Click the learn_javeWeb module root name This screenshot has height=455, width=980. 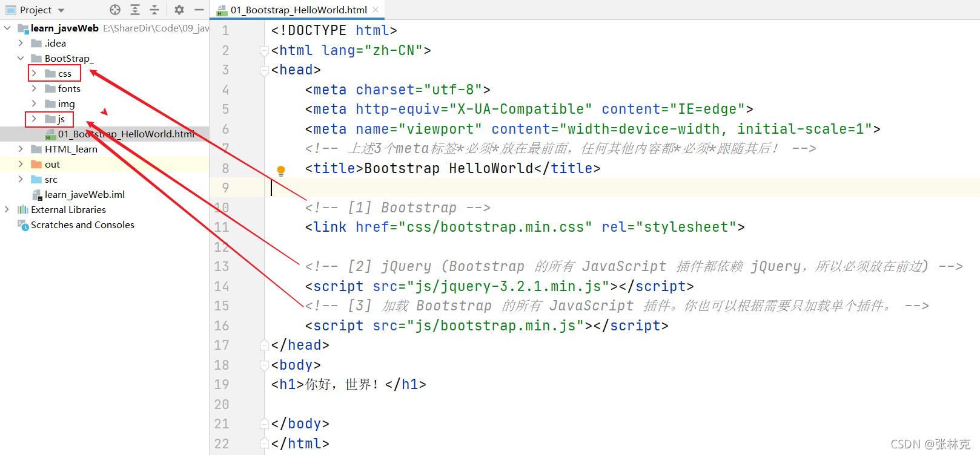tap(65, 28)
